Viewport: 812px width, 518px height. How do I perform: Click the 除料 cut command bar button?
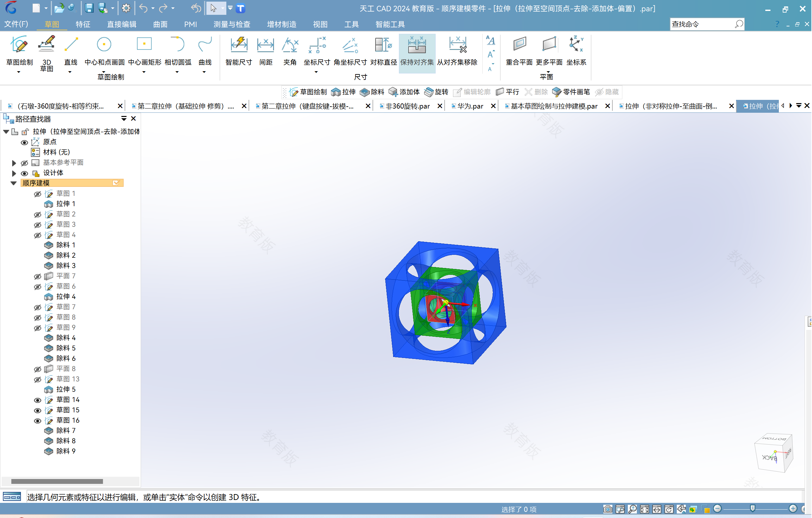372,92
